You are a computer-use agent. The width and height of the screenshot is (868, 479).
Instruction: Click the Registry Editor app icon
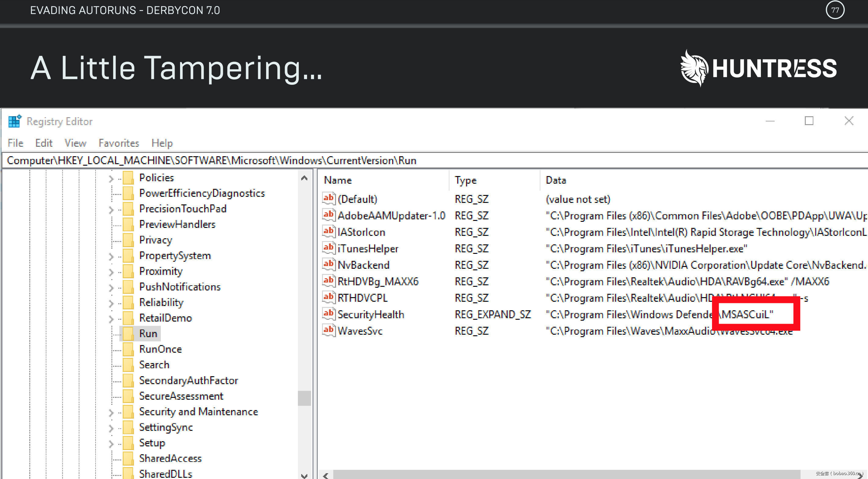[x=14, y=121]
